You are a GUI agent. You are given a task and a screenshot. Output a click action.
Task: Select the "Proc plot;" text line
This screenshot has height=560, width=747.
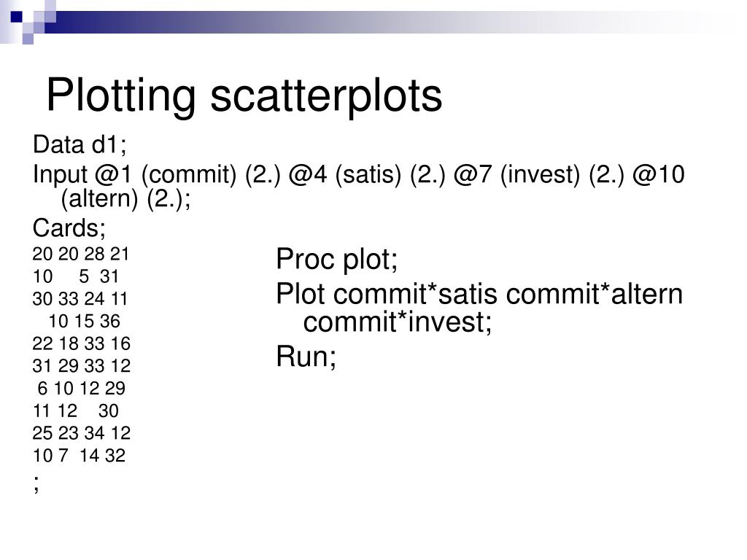pos(337,259)
